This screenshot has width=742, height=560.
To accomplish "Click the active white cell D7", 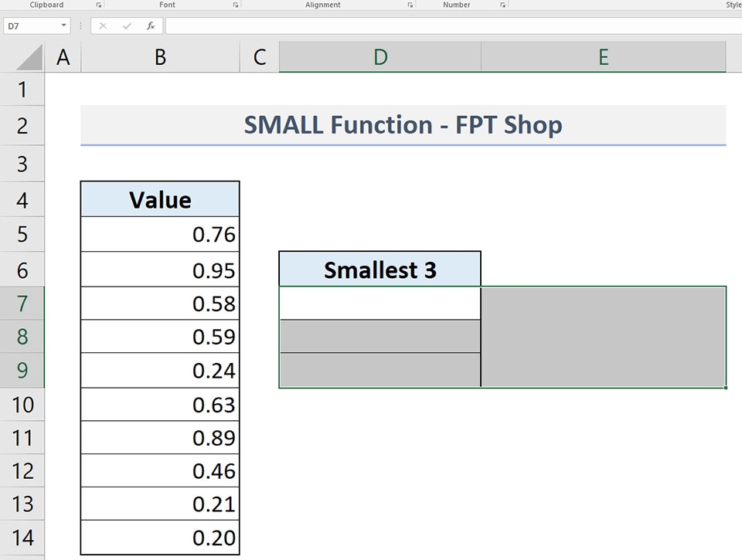I will tap(380, 304).
